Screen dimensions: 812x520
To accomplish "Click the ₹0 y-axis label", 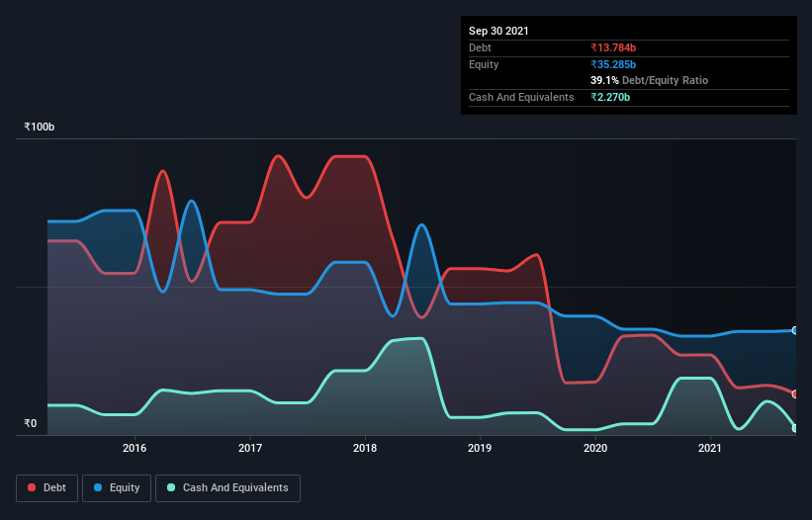I will (31, 423).
